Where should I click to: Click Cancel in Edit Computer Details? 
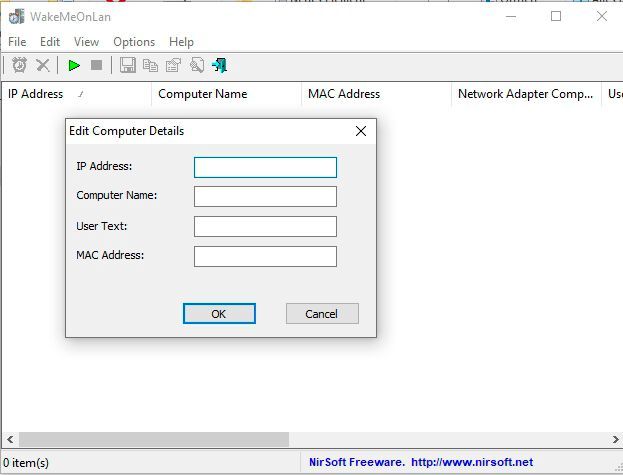[322, 314]
